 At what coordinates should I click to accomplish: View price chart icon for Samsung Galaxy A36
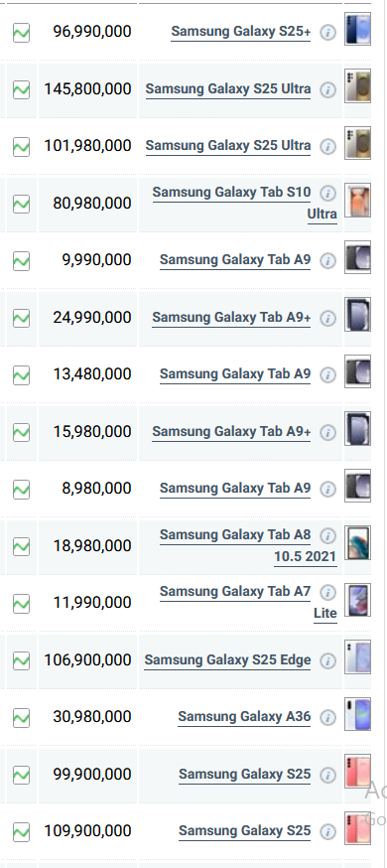pyautogui.click(x=21, y=718)
